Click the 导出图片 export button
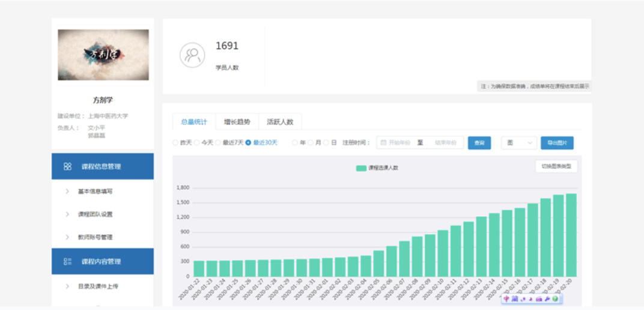644x310 pixels. (556, 143)
